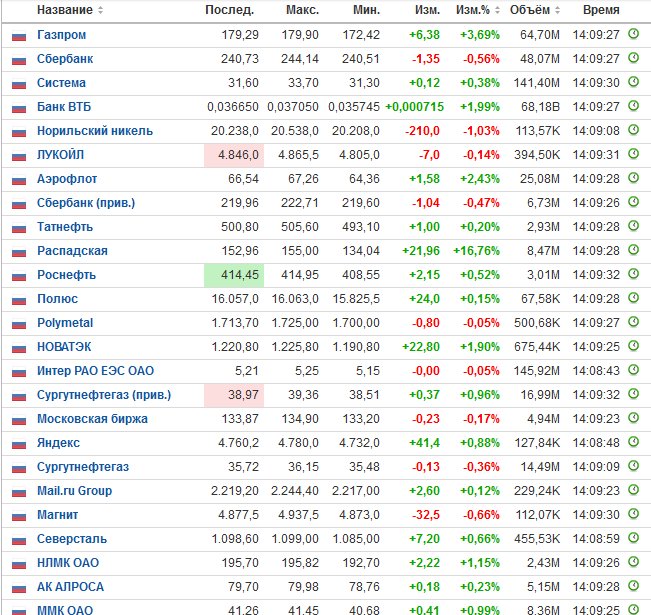This screenshot has height=615, width=651.
Task: Click the clock icon in ЛУКОЙЛ row
Action: 634,154
